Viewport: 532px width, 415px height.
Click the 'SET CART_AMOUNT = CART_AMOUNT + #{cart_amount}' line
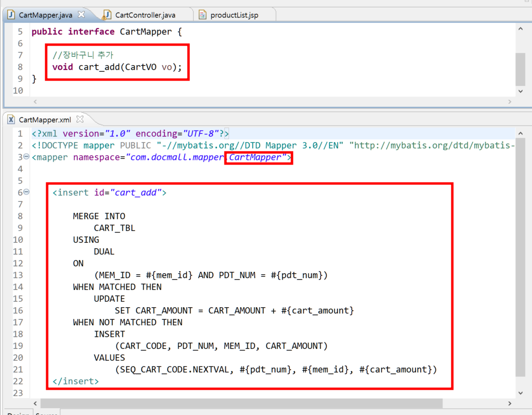click(235, 311)
